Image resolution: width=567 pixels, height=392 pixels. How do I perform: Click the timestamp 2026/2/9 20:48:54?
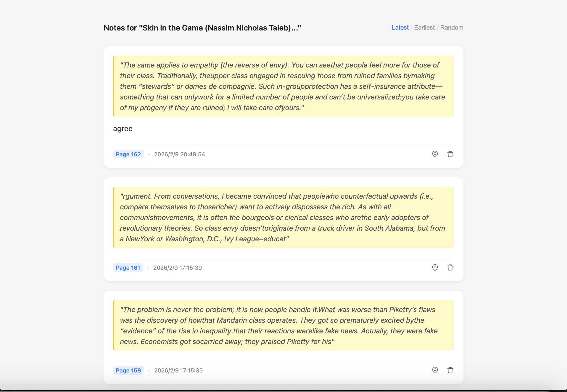click(179, 154)
